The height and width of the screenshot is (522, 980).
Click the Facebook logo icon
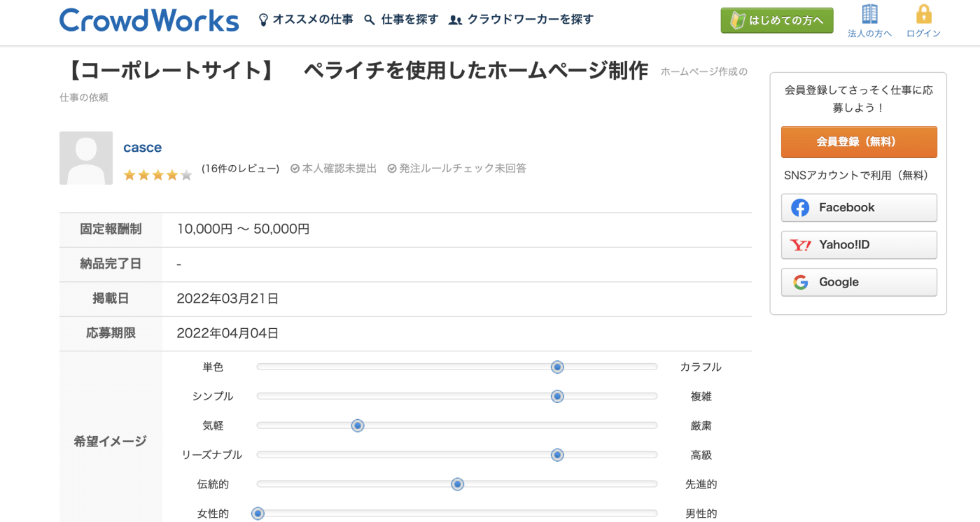pyautogui.click(x=800, y=208)
